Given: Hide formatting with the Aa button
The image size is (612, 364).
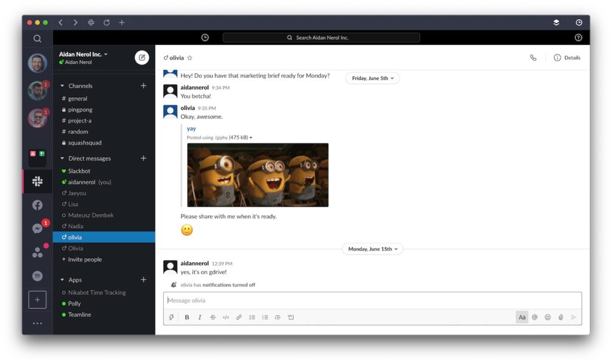Looking at the screenshot, I should point(522,317).
